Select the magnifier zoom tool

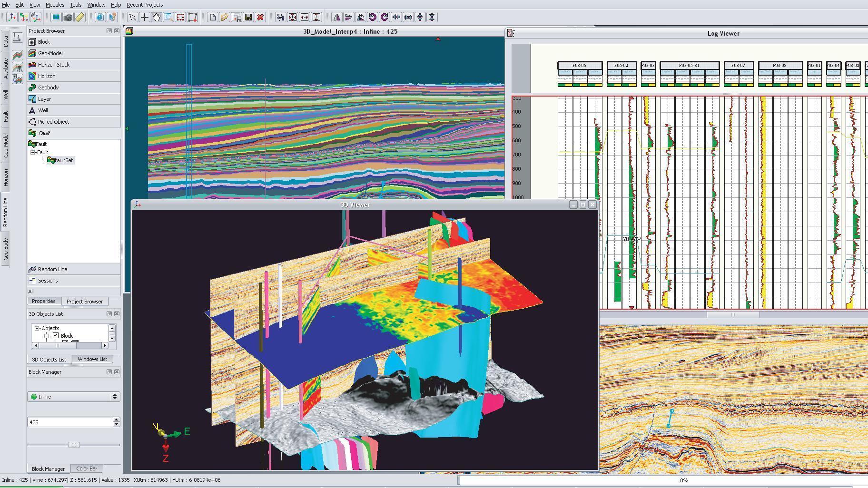(168, 17)
